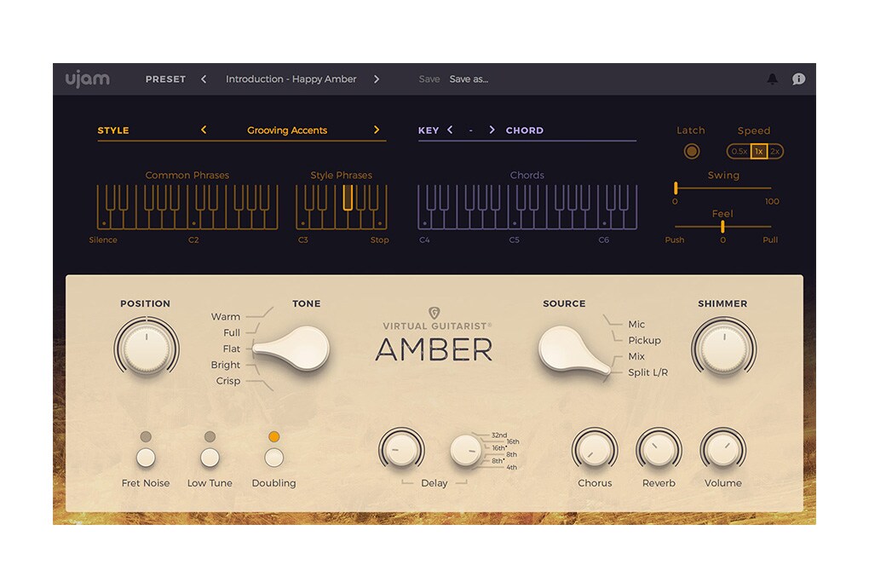This screenshot has width=869, height=588.
Task: Click the Virtual Guitarist pick emblem
Action: click(434, 313)
